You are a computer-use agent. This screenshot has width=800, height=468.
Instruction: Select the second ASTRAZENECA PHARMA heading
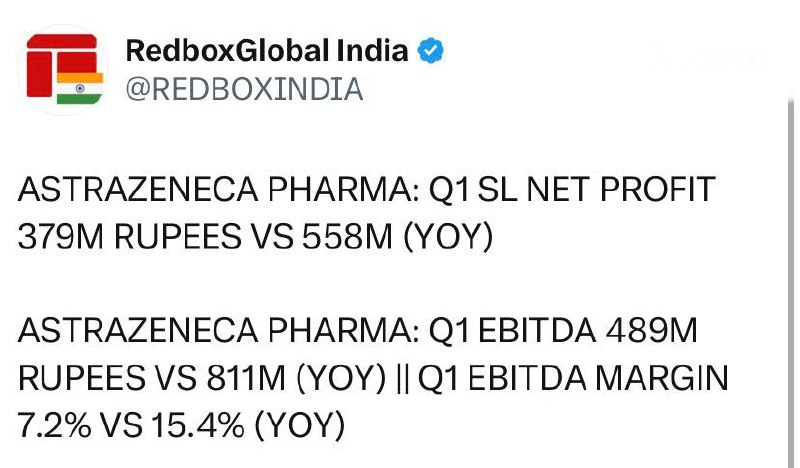[218, 330]
